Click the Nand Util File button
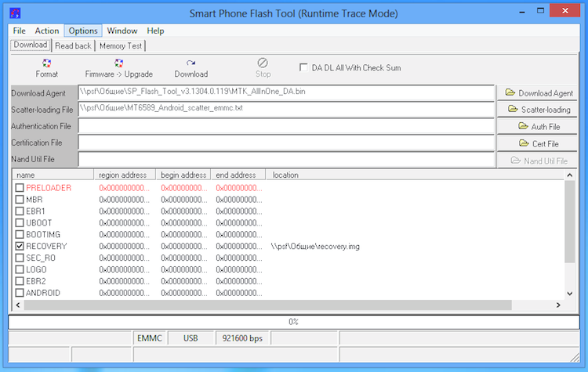 [x=539, y=161]
